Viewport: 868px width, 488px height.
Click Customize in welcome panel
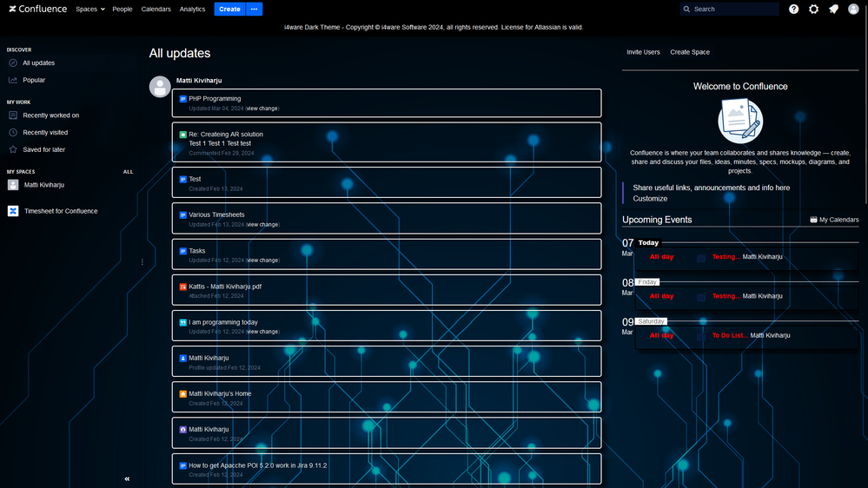tap(650, 199)
